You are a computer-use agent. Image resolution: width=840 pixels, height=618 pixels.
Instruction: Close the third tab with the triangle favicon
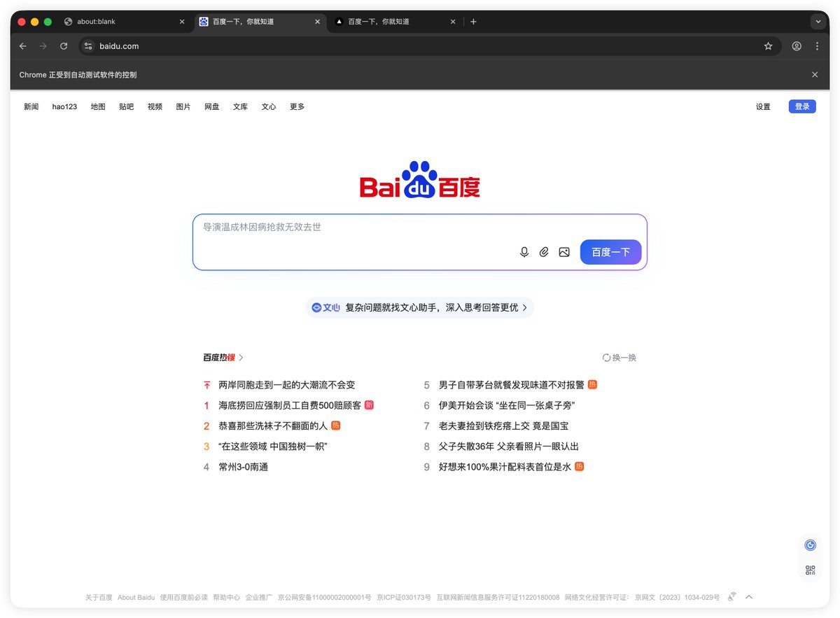pos(453,22)
